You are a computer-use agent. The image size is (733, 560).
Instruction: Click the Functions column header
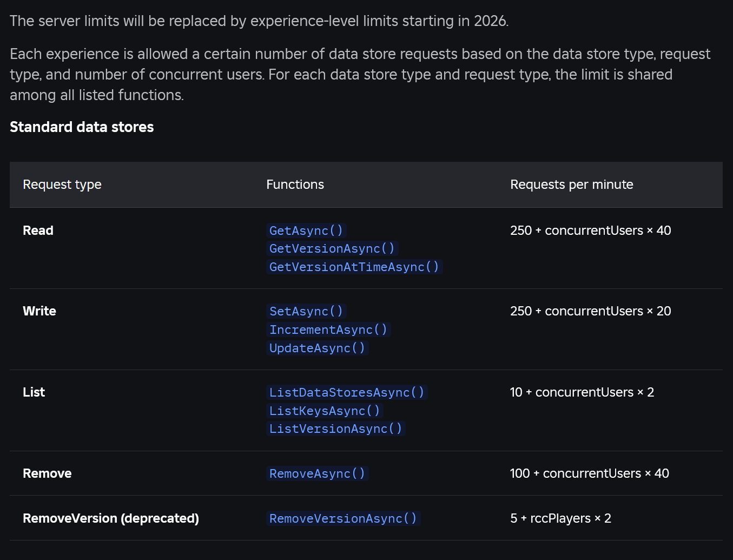click(295, 185)
